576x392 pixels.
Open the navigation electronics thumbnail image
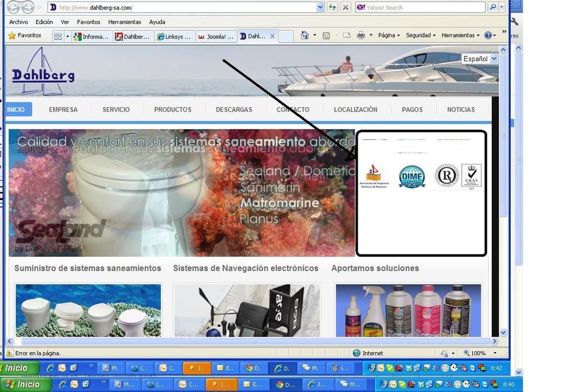tap(247, 310)
